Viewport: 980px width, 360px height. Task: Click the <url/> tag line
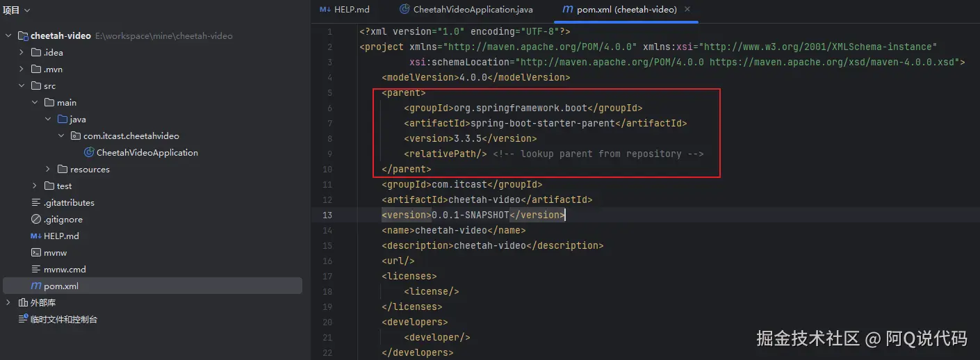[x=398, y=261]
